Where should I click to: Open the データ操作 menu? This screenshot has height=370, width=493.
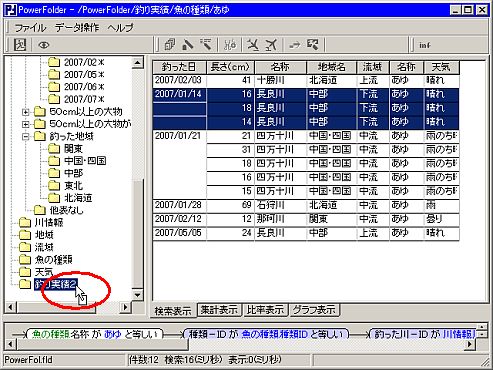(x=77, y=27)
